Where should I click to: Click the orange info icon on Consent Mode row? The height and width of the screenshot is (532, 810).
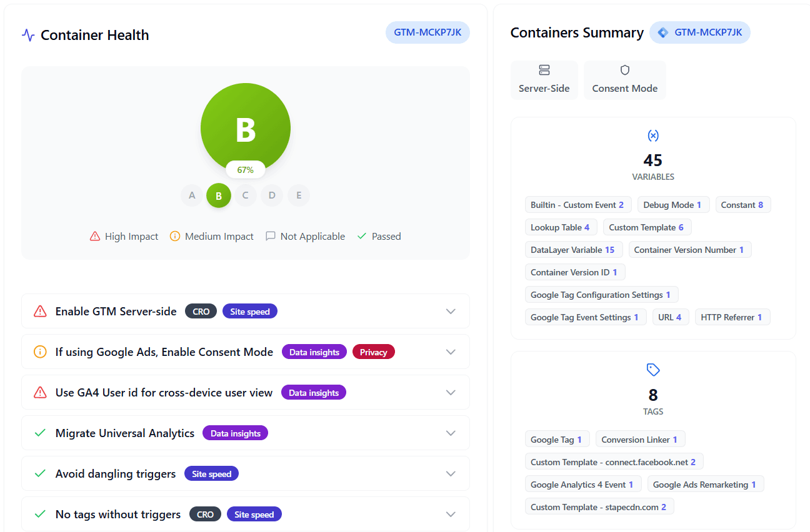click(x=40, y=352)
